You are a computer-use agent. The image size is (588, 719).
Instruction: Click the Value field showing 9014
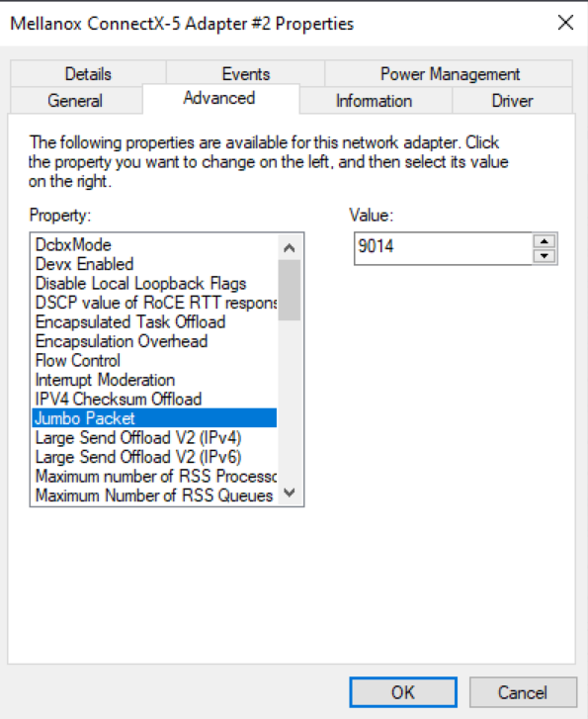click(x=444, y=248)
